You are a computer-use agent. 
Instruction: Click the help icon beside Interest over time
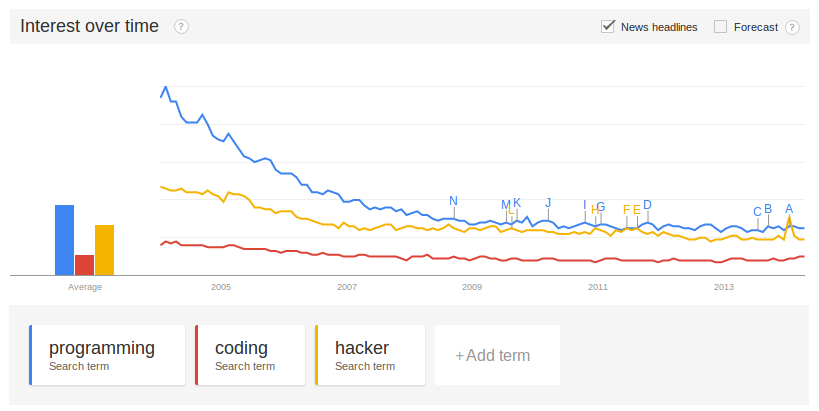point(181,27)
